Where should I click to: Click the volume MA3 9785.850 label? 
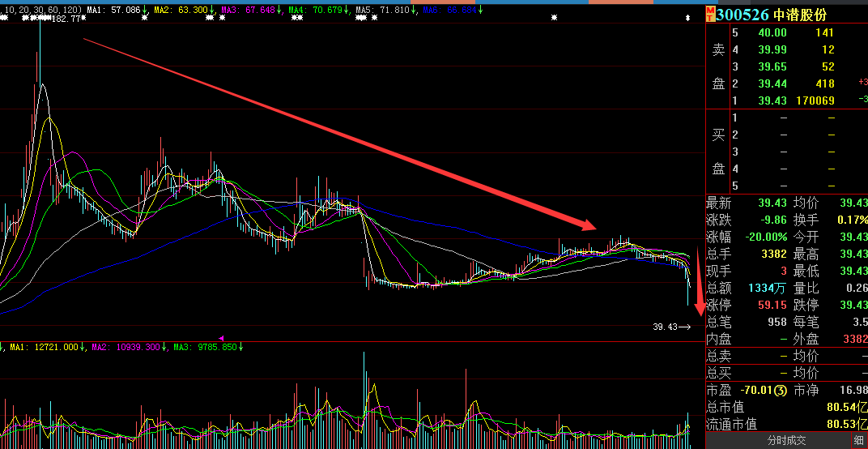[202, 347]
